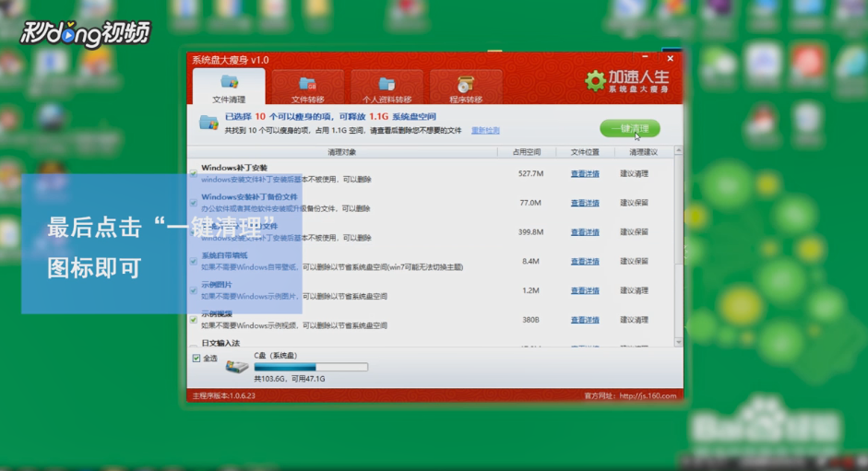
Task: Click the 清理对象 column header
Action: click(342, 152)
